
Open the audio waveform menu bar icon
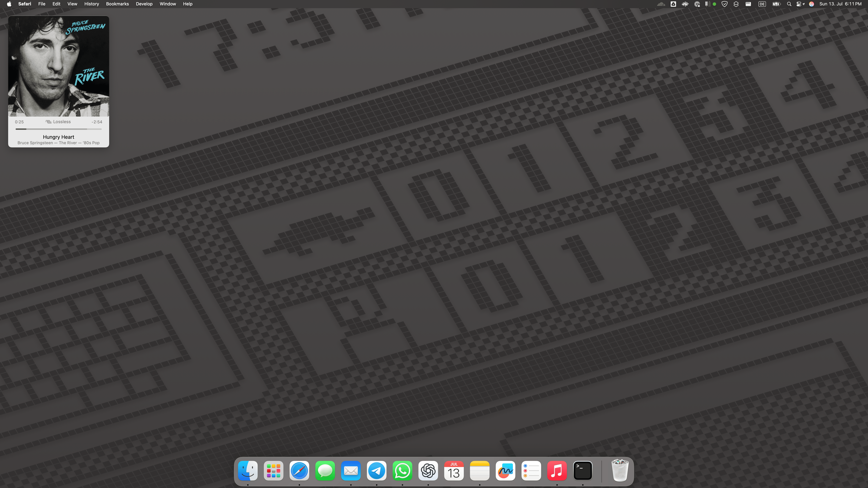point(685,4)
